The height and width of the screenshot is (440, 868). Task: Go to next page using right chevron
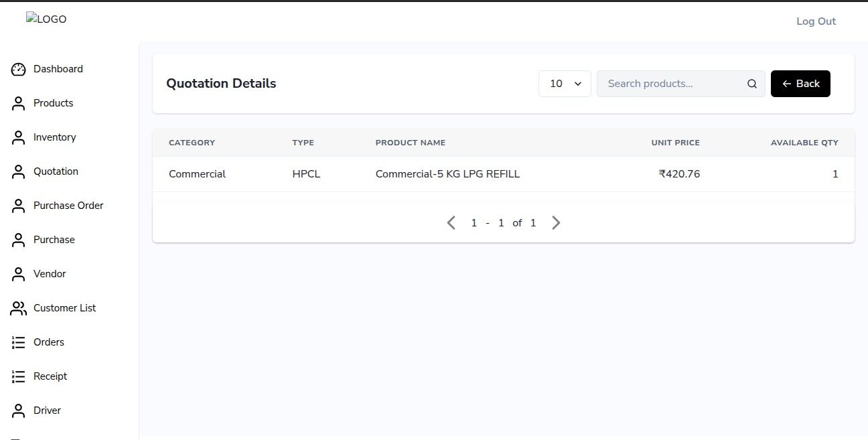(x=555, y=223)
